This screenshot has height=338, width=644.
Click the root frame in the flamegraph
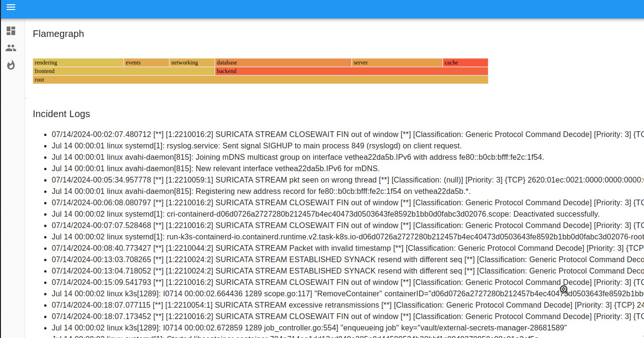[x=260, y=79]
